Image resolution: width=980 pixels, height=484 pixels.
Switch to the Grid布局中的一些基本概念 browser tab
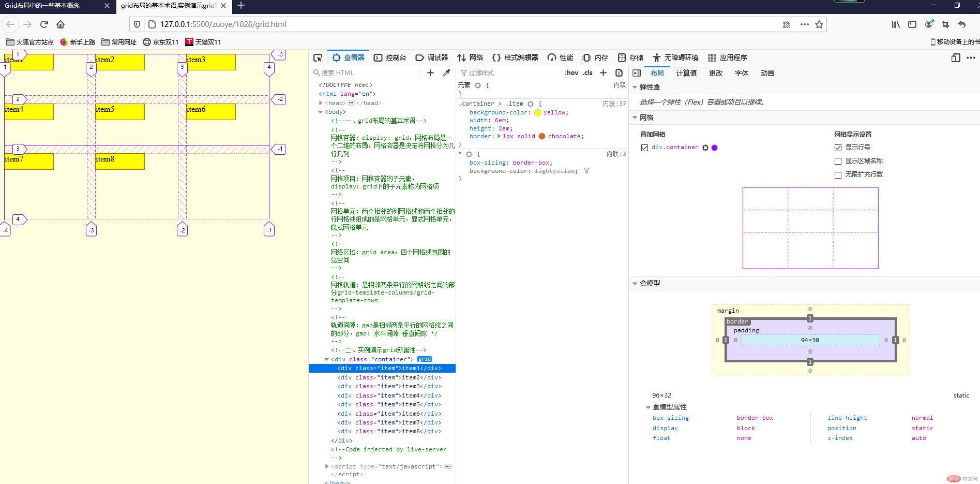[42, 6]
